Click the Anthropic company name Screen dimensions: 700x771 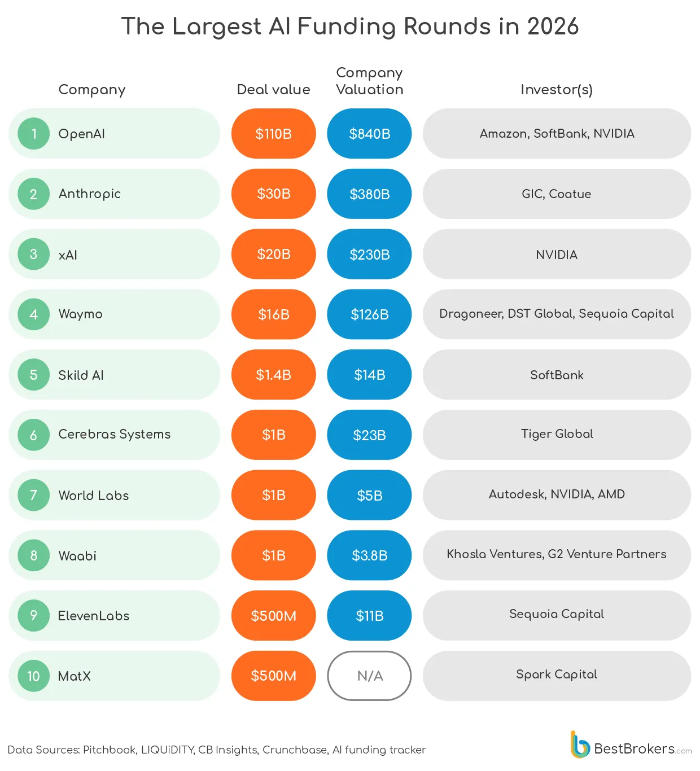point(90,194)
